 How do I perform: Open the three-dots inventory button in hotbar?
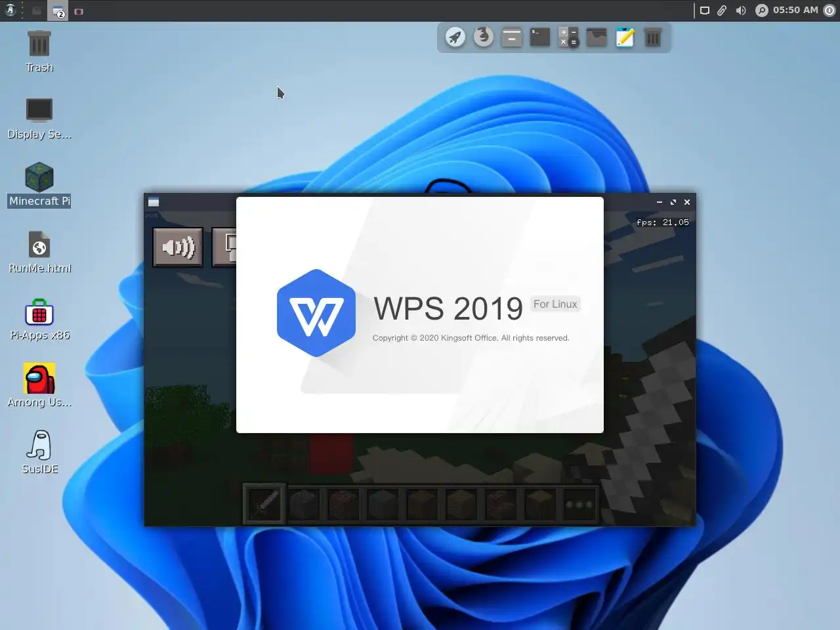(x=579, y=504)
